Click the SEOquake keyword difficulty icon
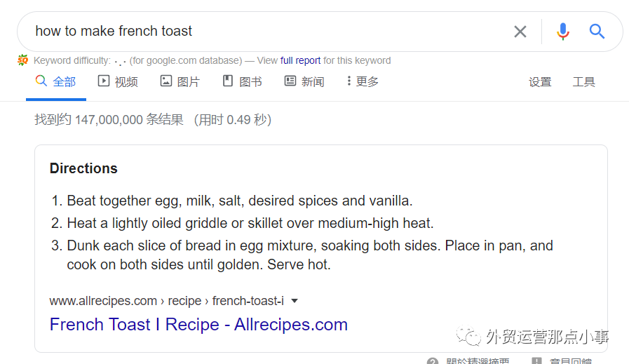 coord(23,60)
